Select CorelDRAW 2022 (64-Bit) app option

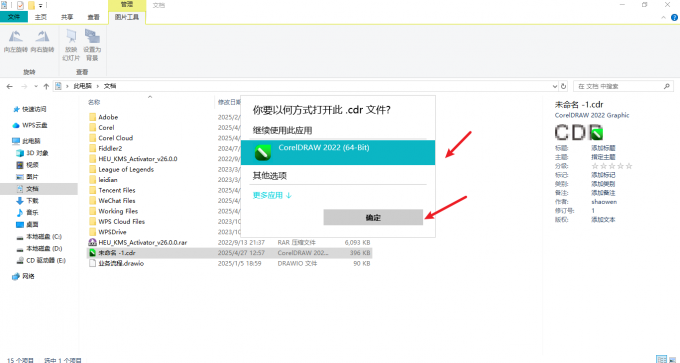(x=338, y=152)
